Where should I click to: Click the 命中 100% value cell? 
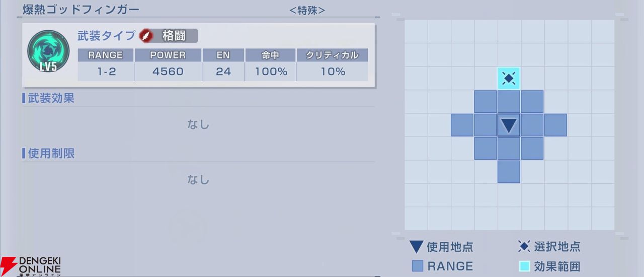271,72
